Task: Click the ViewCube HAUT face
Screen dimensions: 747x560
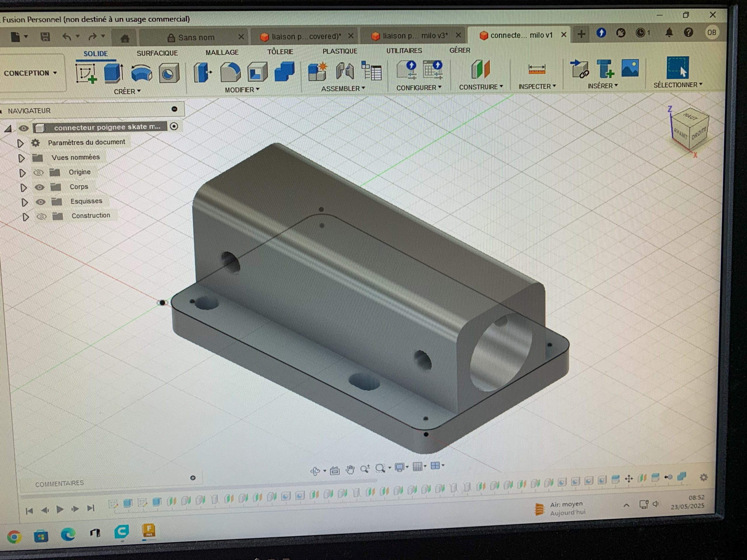Action: (690, 117)
